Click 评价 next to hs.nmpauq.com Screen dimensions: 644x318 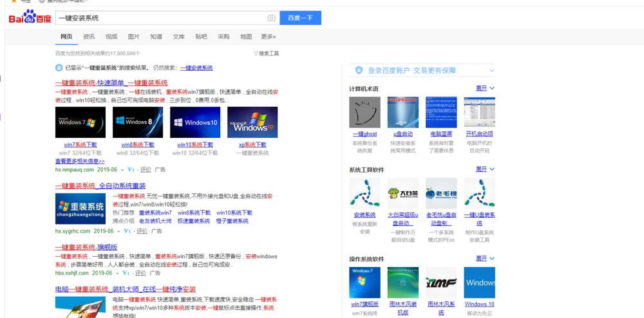(x=146, y=169)
